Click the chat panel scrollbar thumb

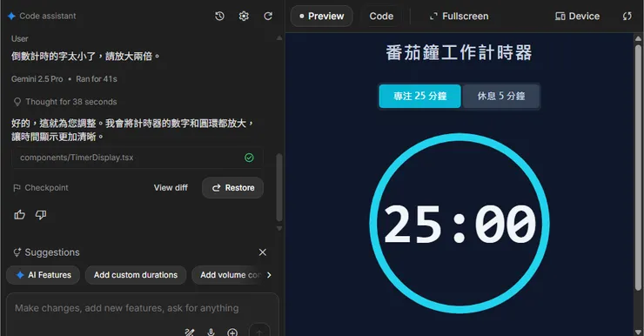click(279, 188)
